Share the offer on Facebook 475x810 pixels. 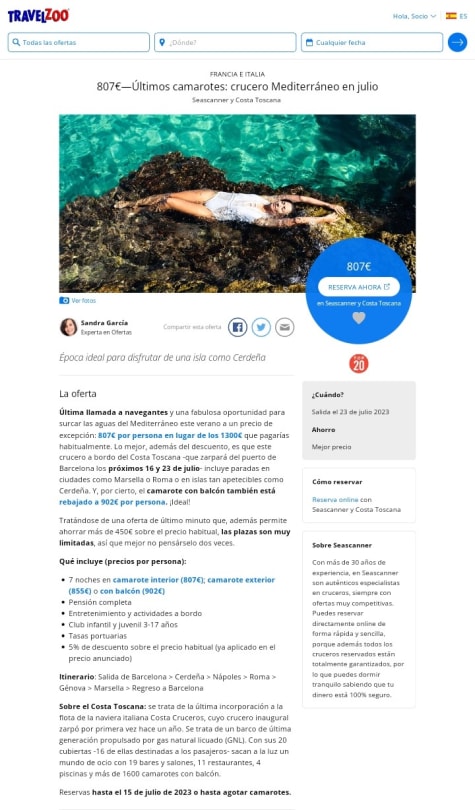(x=238, y=327)
